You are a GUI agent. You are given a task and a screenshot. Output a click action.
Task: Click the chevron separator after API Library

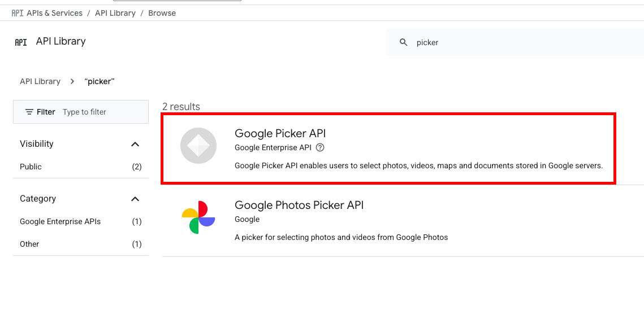[72, 81]
